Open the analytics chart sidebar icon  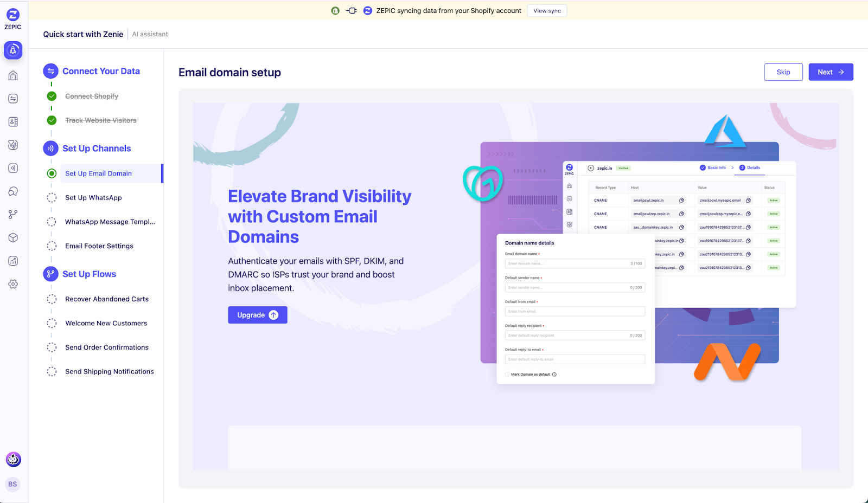point(13,261)
